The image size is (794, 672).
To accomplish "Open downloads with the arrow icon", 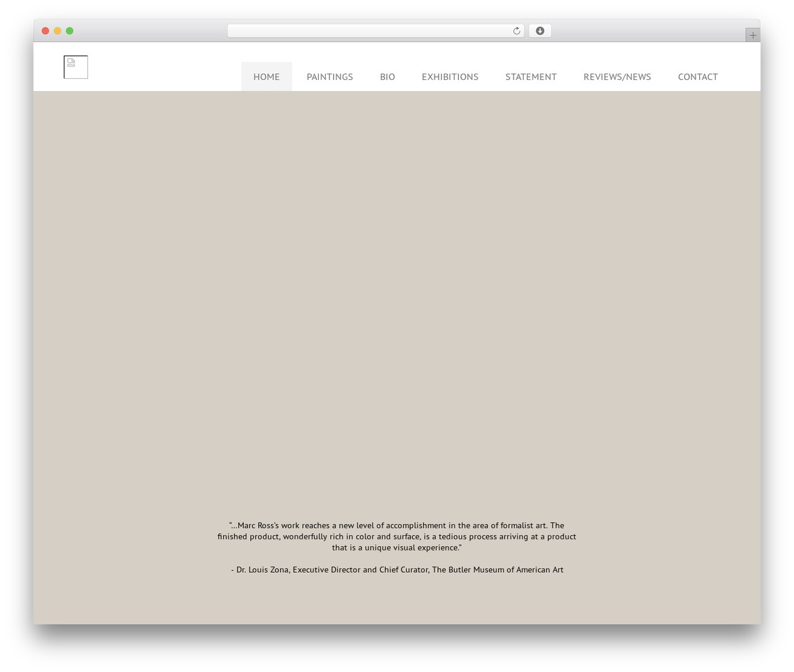I will point(540,31).
